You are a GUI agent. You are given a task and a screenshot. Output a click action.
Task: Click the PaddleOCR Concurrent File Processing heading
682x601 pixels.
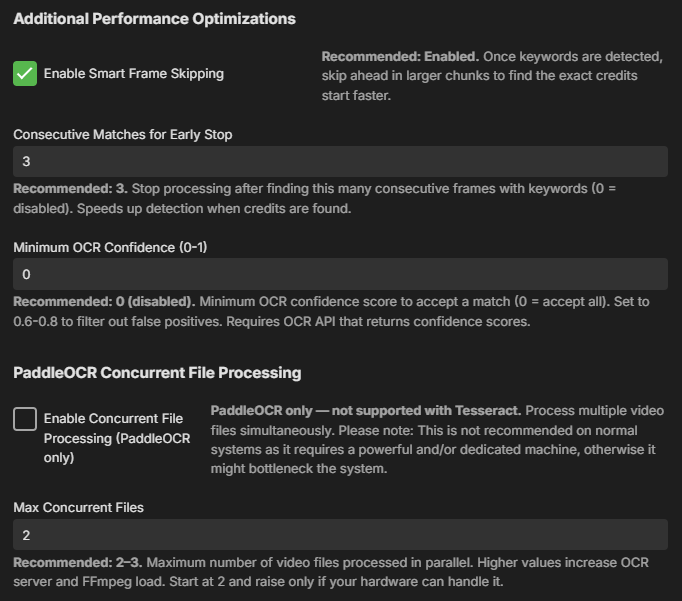(157, 373)
